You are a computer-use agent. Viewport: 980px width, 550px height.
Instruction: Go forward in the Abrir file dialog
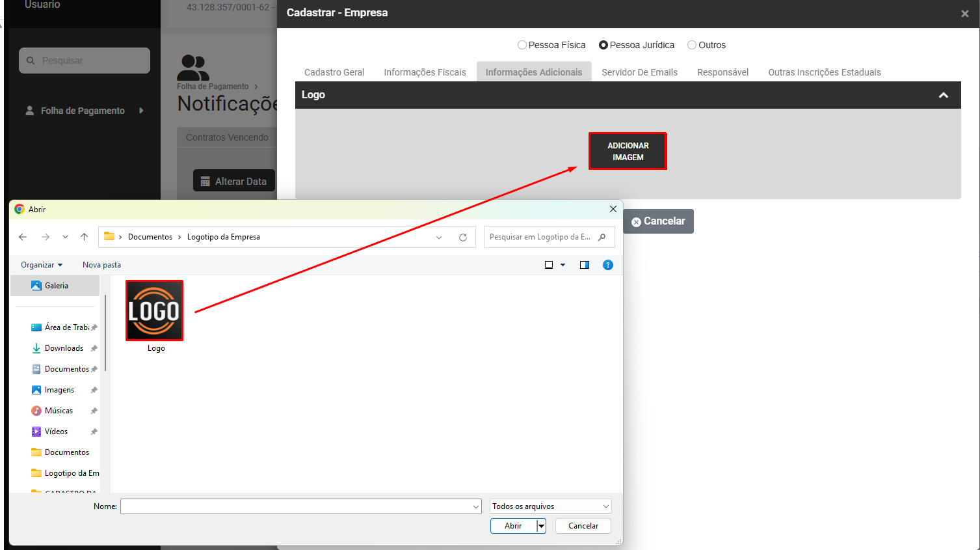tap(46, 237)
